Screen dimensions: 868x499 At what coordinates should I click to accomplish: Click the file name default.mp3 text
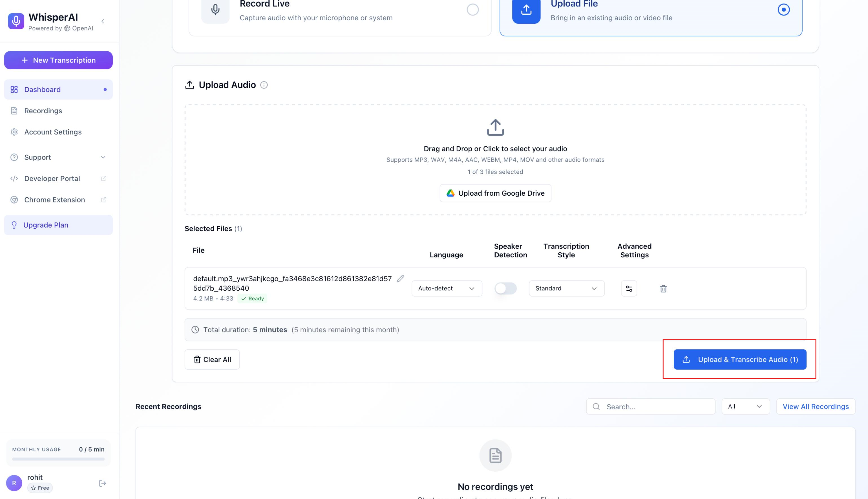point(292,283)
